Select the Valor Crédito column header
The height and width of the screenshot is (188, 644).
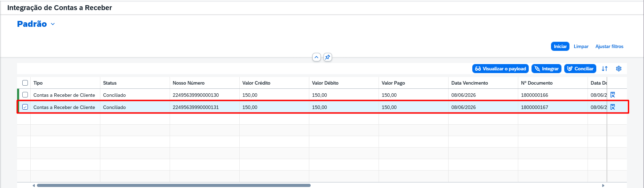coord(274,83)
